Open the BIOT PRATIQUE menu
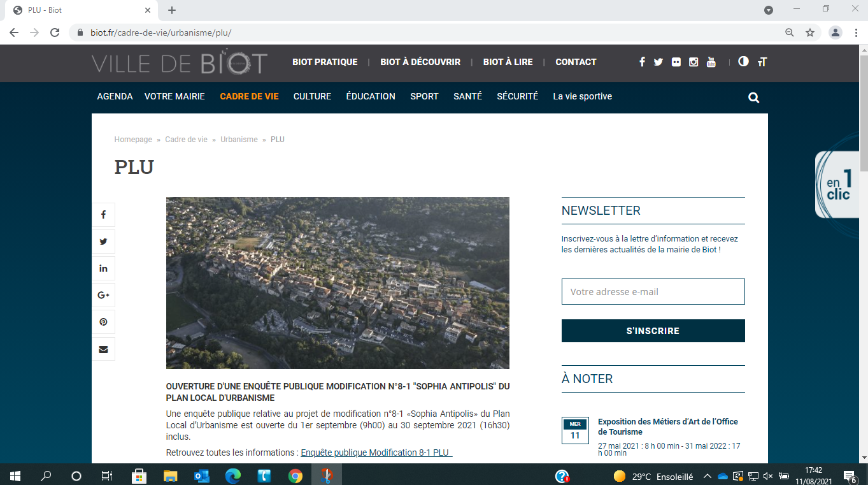 pos(325,62)
